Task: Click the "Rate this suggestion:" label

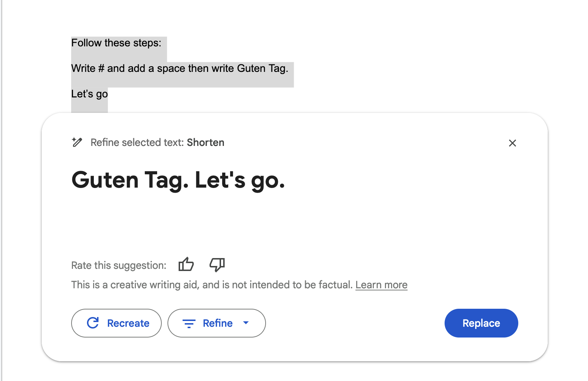Action: (x=119, y=265)
